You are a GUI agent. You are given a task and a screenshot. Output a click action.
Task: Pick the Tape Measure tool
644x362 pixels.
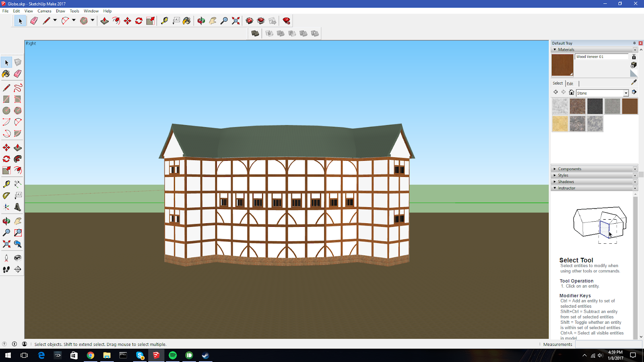6,184
